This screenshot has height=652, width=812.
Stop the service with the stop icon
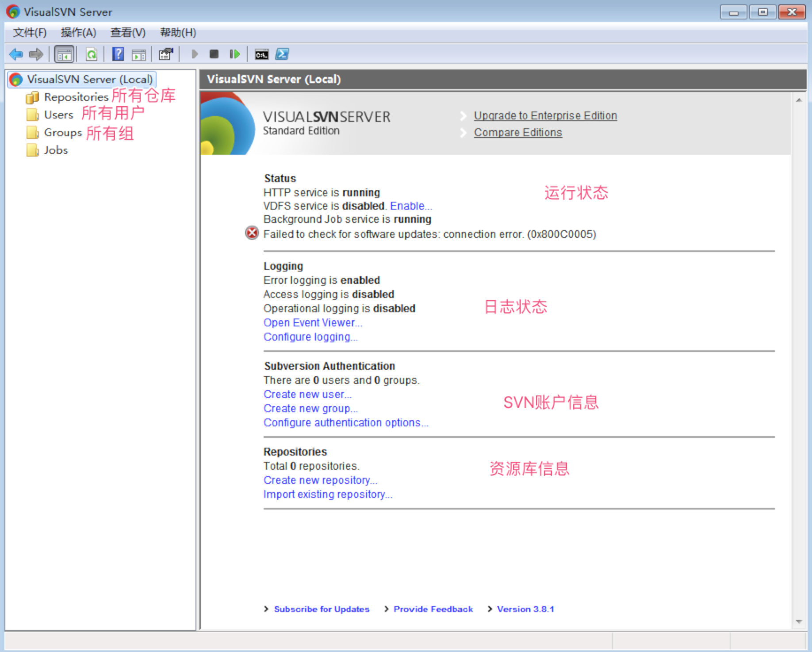[x=214, y=54]
